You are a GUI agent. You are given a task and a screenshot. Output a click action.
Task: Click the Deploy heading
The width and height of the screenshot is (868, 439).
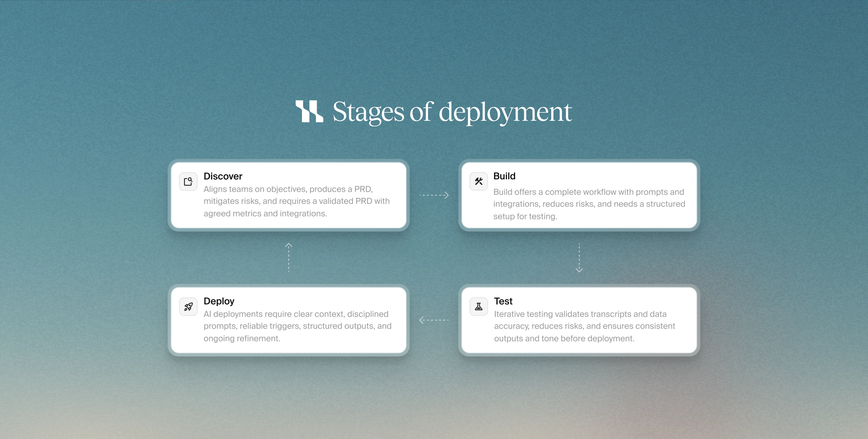click(219, 301)
